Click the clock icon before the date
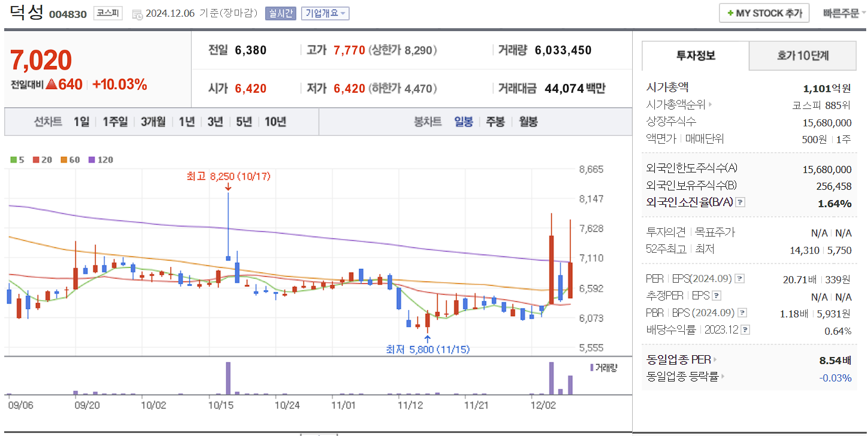The height and width of the screenshot is (436, 868). (137, 14)
